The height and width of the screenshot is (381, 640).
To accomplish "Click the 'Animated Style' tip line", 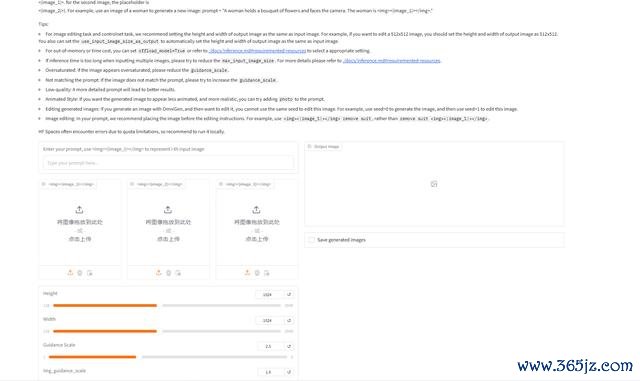I will (185, 99).
